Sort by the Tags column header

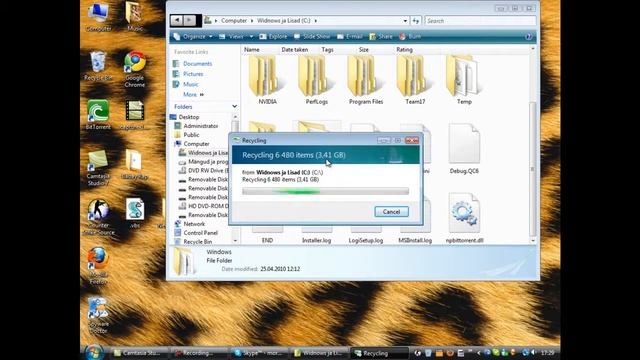tap(327, 49)
